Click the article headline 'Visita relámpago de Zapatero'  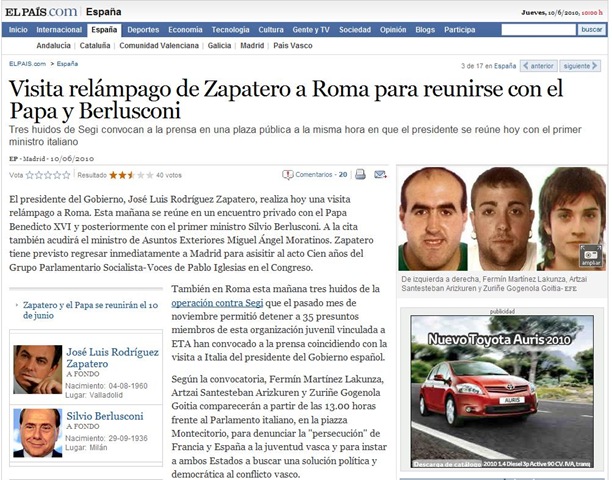(286, 100)
